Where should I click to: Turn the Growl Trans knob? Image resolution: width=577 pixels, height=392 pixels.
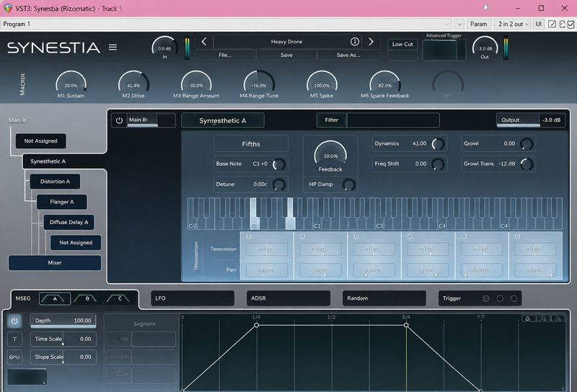click(527, 164)
